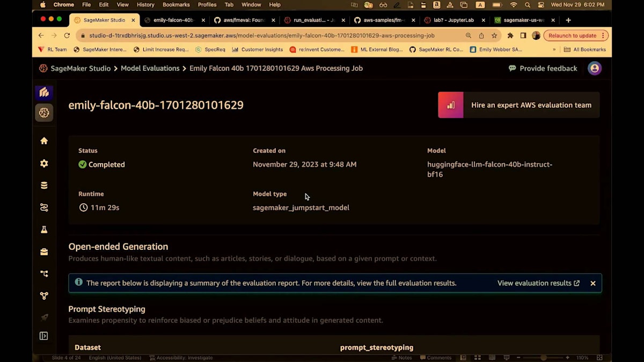Open the Apple menu
This screenshot has height=362, width=644.
pyautogui.click(x=43, y=5)
